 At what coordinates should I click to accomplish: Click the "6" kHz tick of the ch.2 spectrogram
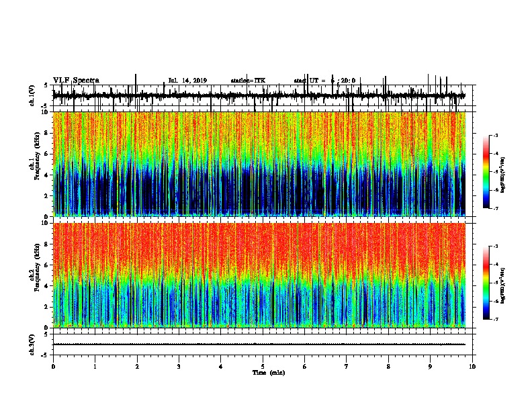tap(48, 265)
